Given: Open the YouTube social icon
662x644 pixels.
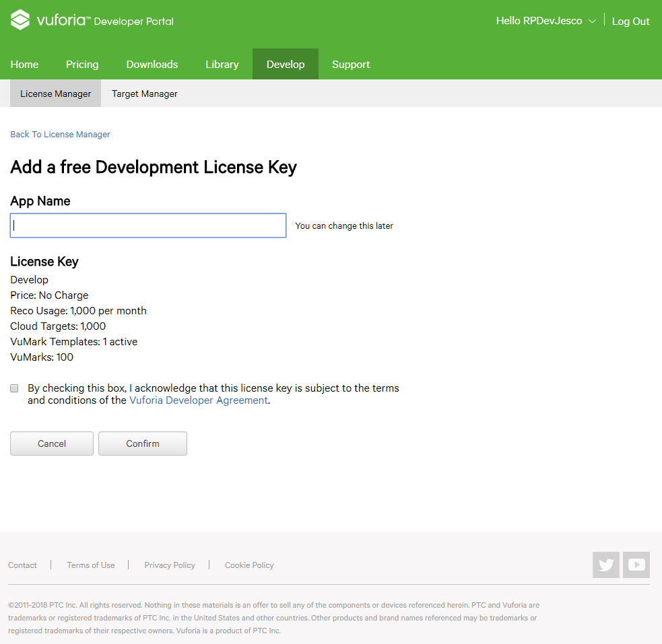Looking at the screenshot, I should coord(636,565).
